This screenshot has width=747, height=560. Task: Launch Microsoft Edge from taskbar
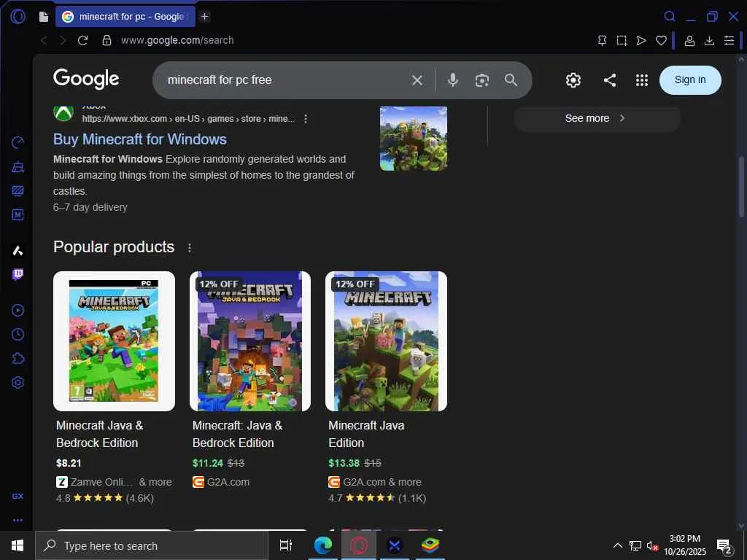point(322,545)
